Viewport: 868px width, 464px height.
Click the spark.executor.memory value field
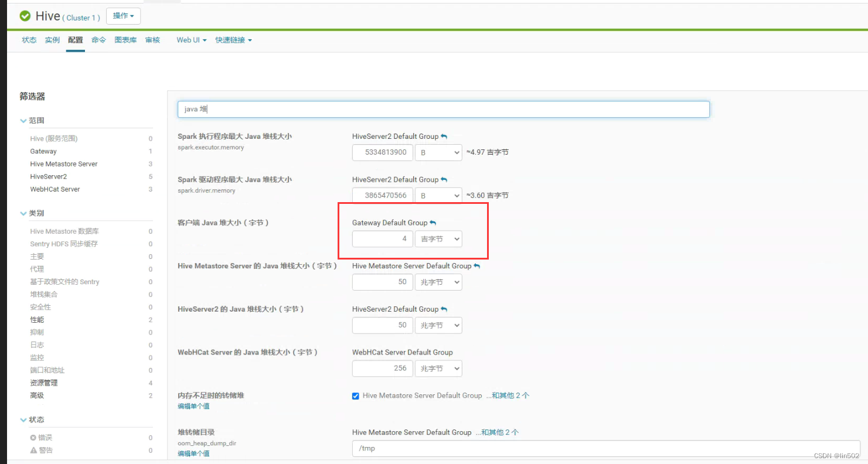coord(383,152)
